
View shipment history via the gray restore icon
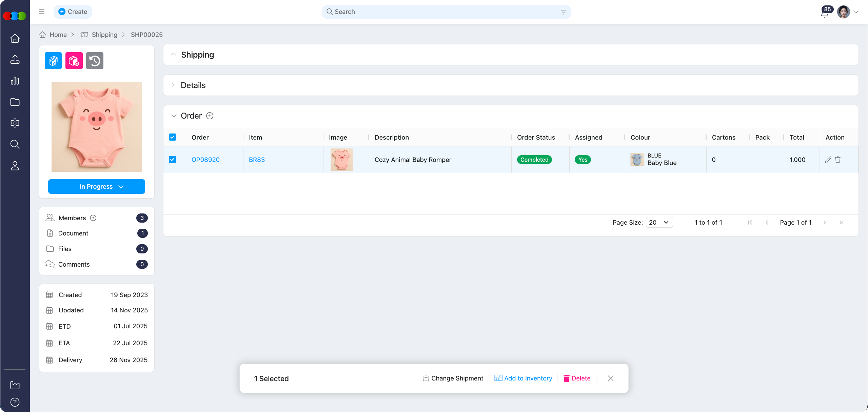pyautogui.click(x=95, y=61)
